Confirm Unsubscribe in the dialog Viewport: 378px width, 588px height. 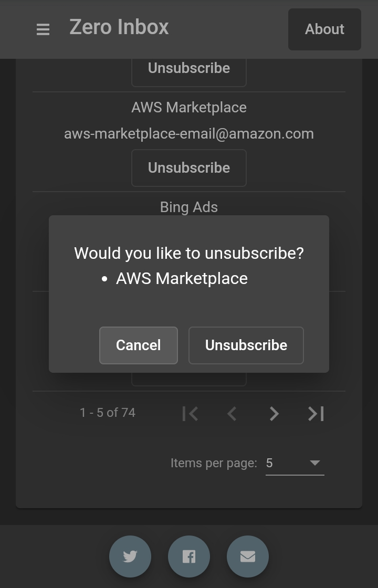coord(246,345)
